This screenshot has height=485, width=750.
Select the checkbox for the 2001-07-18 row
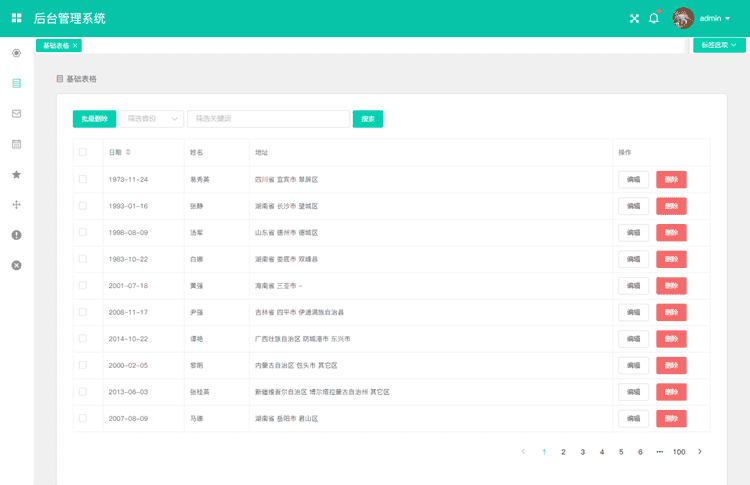(x=83, y=285)
